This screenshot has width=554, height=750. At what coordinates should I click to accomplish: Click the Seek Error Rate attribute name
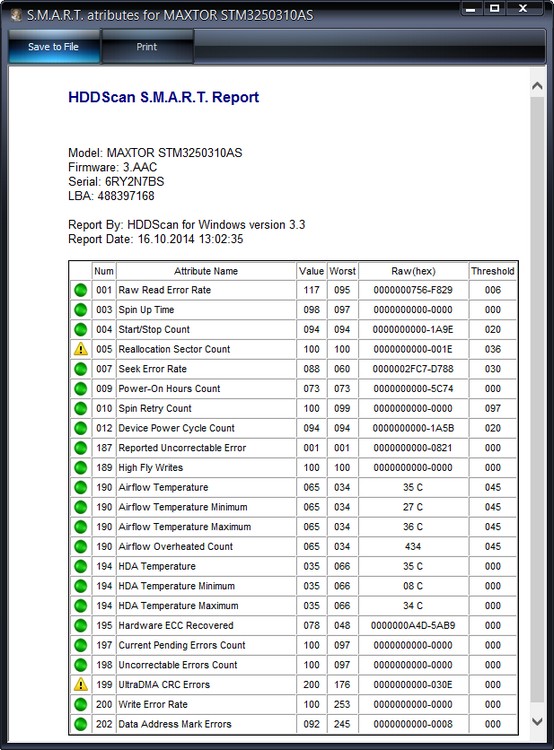coord(153,369)
